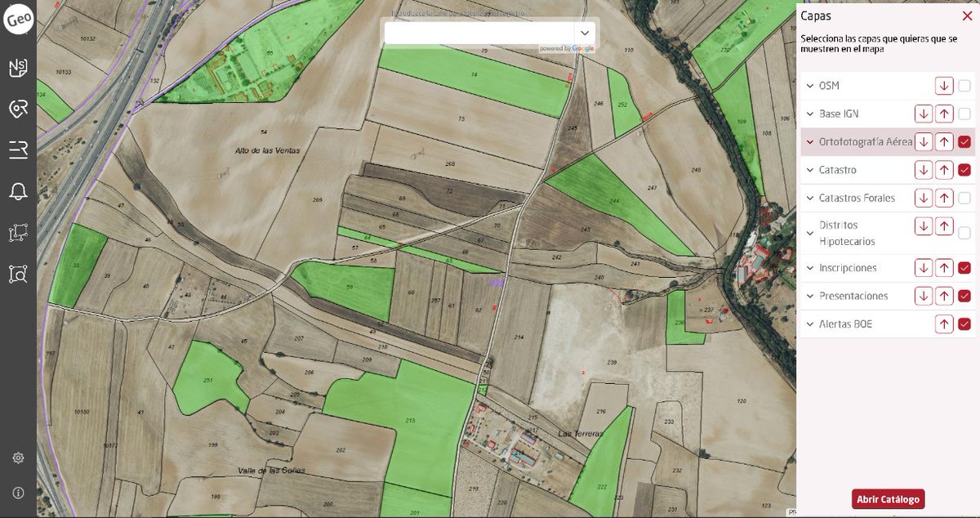Click the address search input field
The height and width of the screenshot is (518, 980).
point(480,33)
